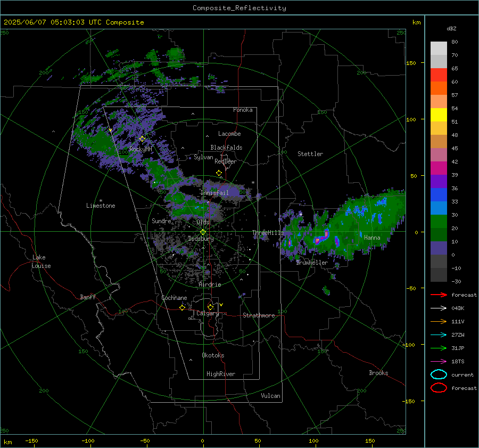Screen dimensions: 479x448
Task: Click the -150 km x-axis tick label
Action: coord(31,441)
